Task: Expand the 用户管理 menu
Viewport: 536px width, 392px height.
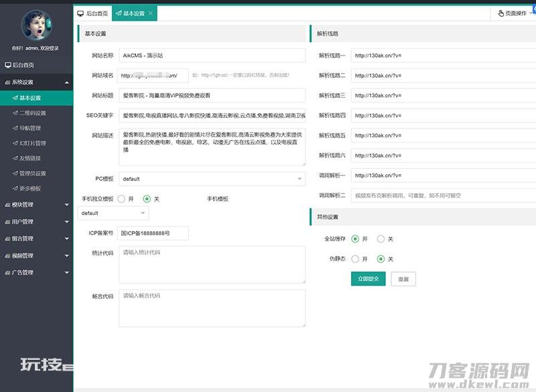Action: coord(66,222)
